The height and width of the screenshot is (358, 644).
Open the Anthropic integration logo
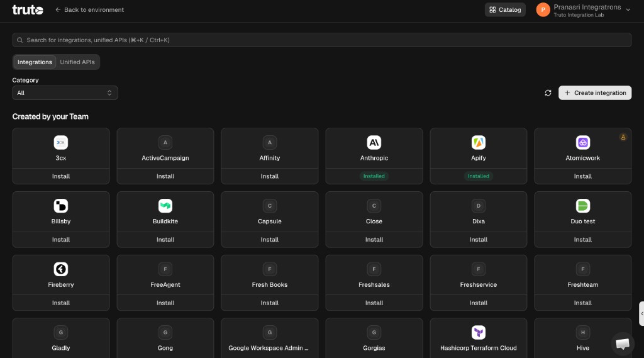coord(374,143)
